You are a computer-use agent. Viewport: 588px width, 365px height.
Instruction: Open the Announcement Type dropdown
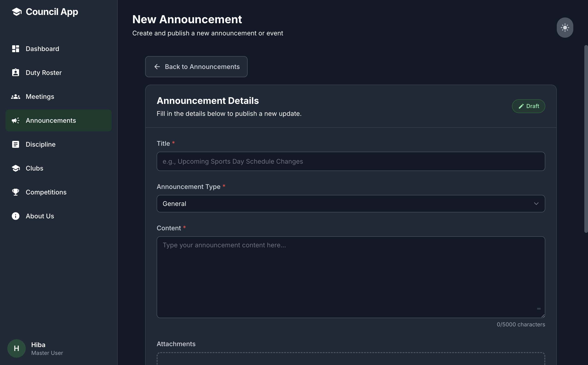coord(351,204)
